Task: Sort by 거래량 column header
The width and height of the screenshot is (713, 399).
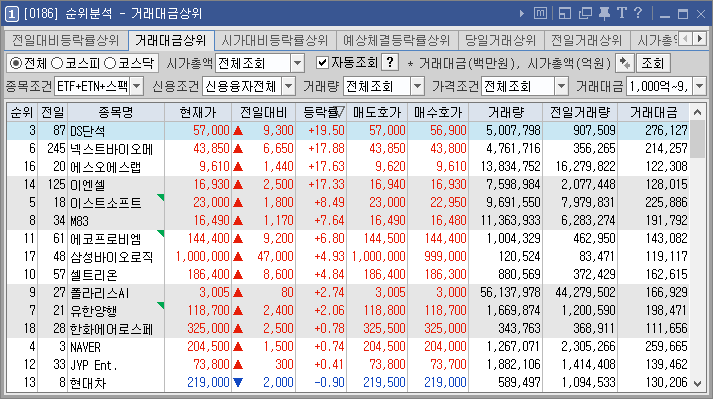Action: [x=506, y=112]
